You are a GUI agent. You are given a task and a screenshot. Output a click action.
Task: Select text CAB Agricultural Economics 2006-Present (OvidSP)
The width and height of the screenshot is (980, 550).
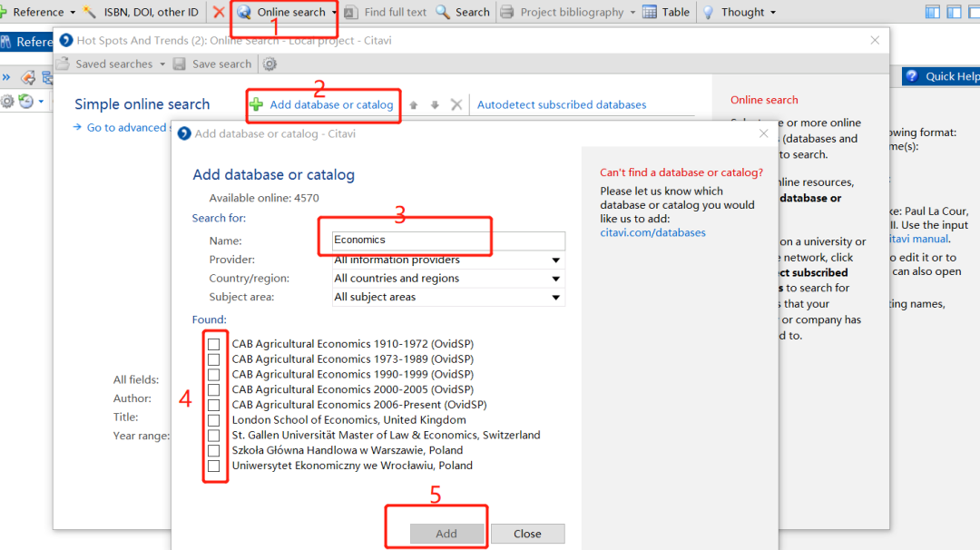(358, 405)
